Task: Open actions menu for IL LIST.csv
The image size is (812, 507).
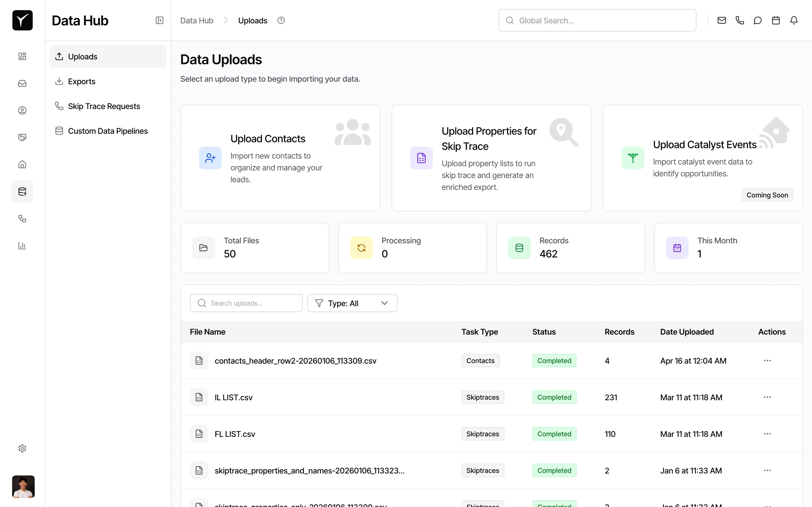Action: click(767, 397)
